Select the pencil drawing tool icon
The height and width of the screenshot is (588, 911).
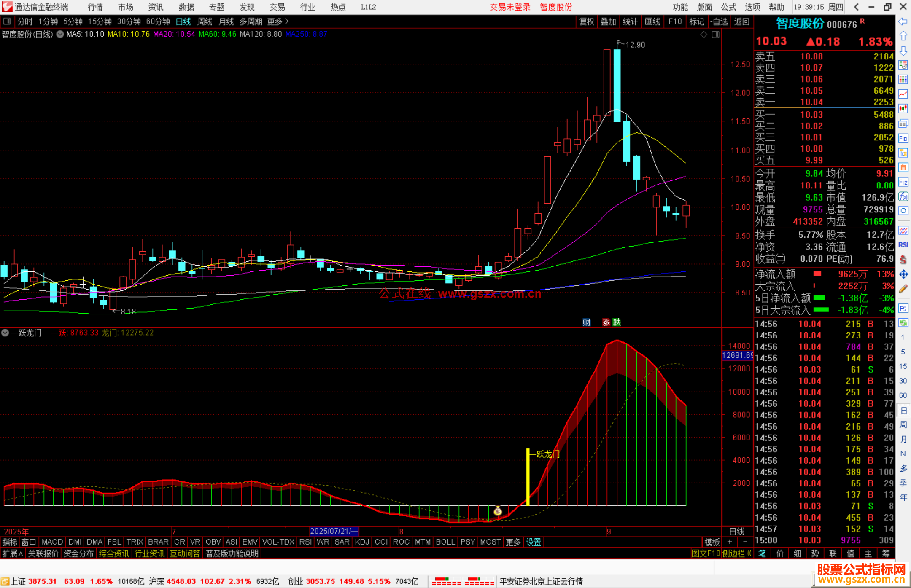(x=903, y=289)
